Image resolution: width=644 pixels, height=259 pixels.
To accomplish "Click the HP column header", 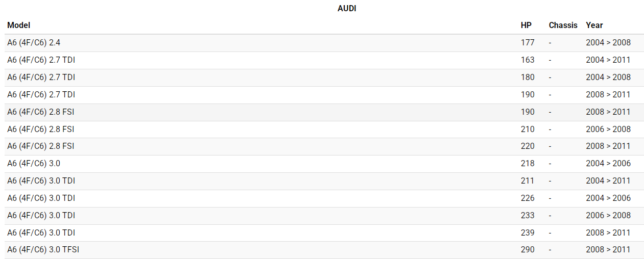I will (526, 25).
